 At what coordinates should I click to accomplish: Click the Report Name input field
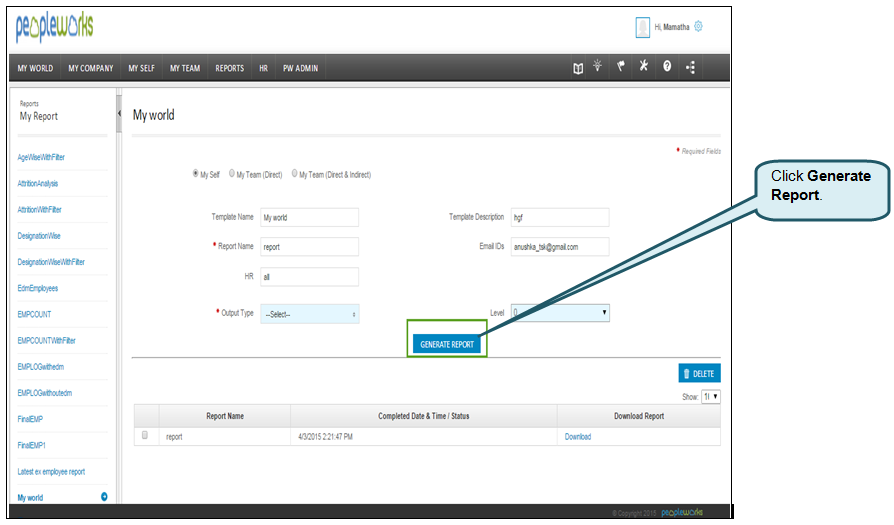click(x=309, y=246)
